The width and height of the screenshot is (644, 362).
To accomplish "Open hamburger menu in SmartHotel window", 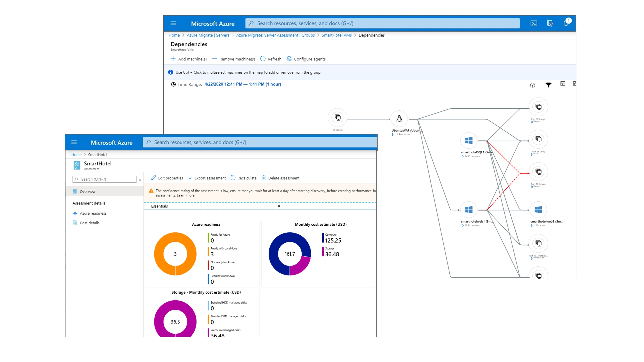I will [74, 142].
